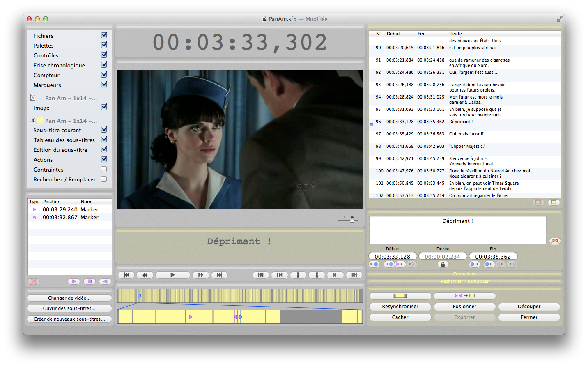Toggle the duration lock icon
The height and width of the screenshot is (367, 588).
coord(443,264)
